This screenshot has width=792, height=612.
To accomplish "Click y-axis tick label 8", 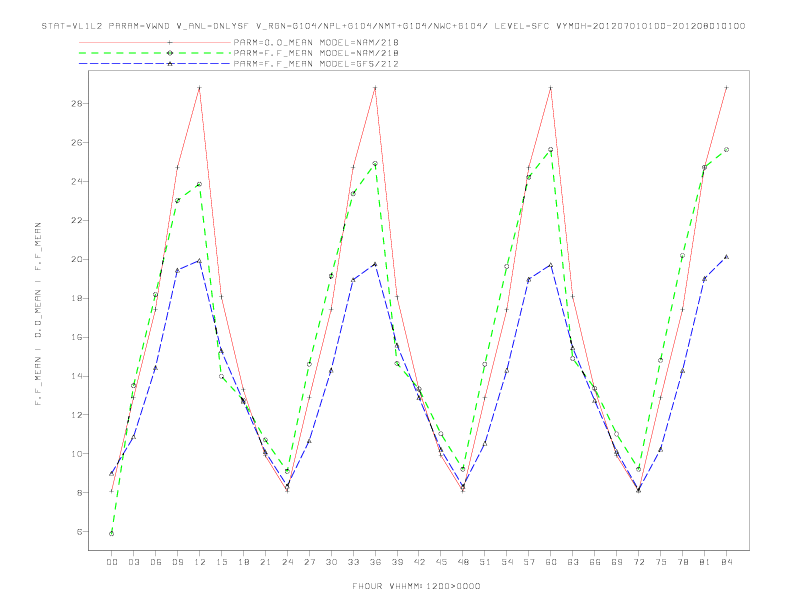I will 79,493.
